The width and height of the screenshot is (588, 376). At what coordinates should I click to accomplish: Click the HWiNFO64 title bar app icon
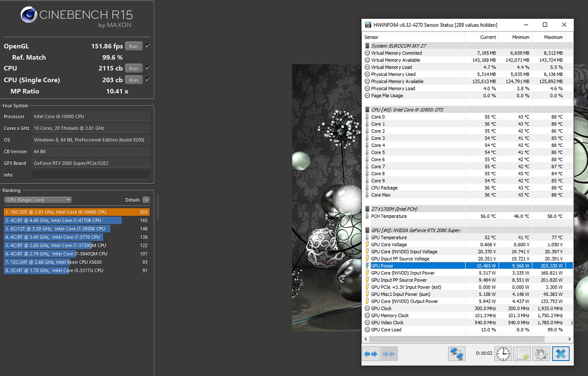(368, 25)
